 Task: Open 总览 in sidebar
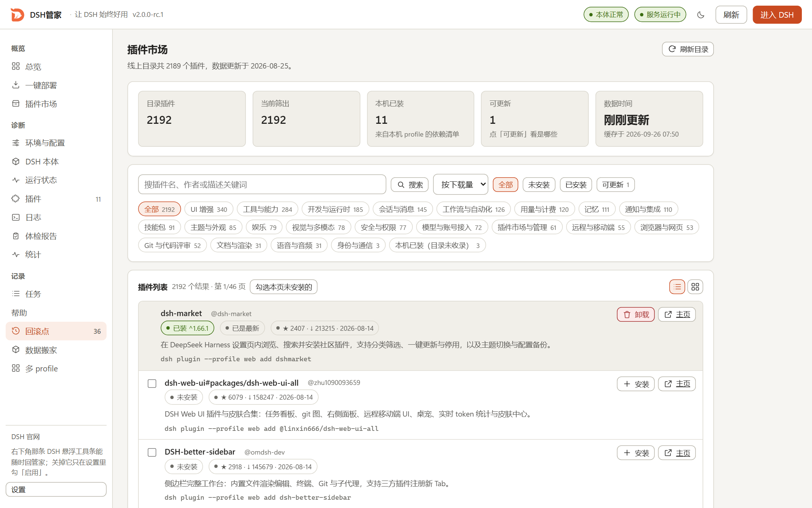pos(56,67)
